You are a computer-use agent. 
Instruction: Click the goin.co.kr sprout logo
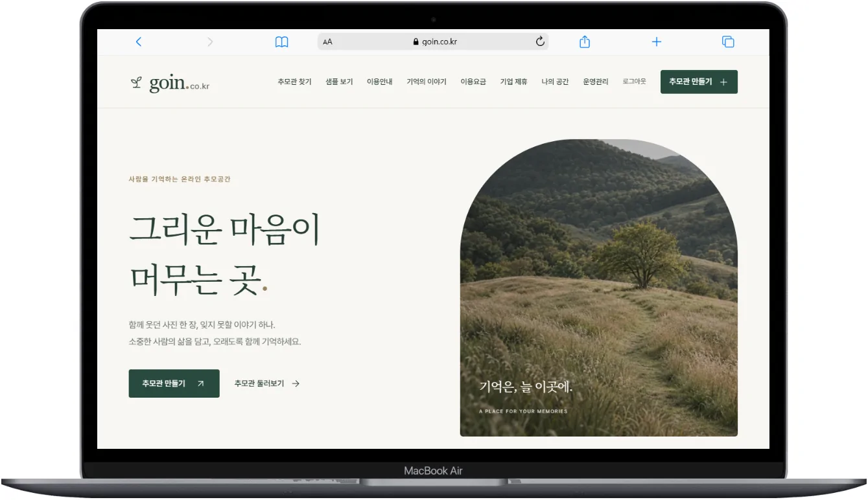tap(170, 83)
